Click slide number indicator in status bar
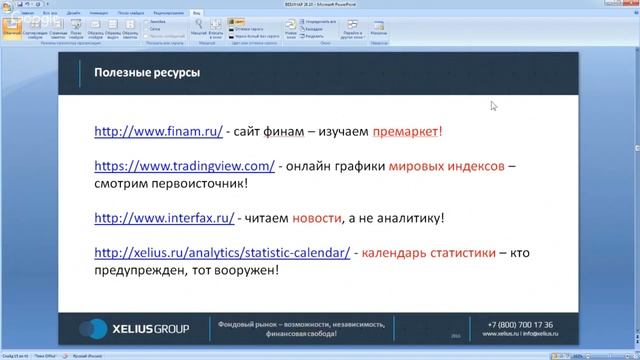Screen dimensions: 640x360 click(x=15, y=356)
